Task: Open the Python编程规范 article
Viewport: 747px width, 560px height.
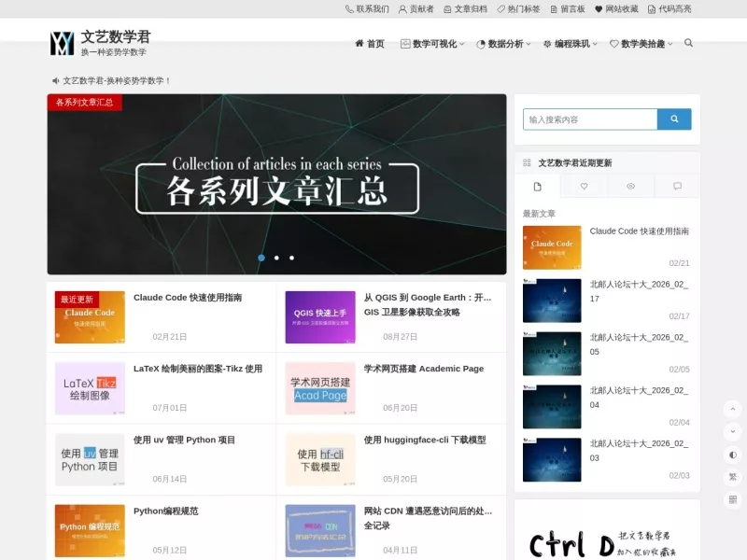Action: tap(166, 511)
